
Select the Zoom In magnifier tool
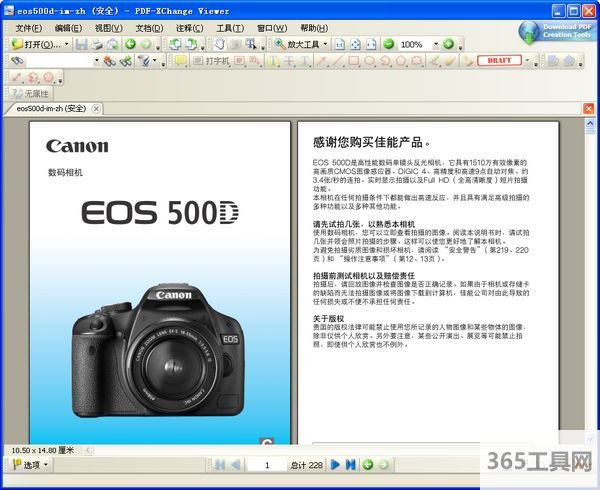(280, 44)
